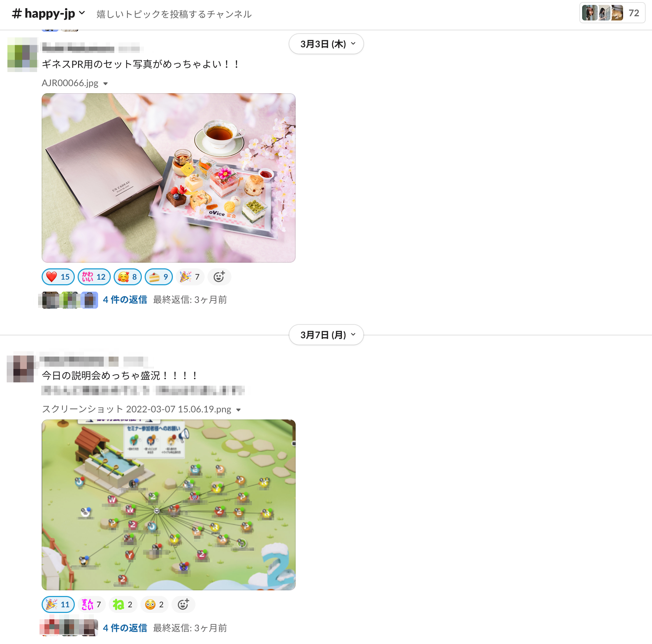Toggle the smiling hearts face reaction with 8
This screenshot has width=652, height=644.
[128, 277]
